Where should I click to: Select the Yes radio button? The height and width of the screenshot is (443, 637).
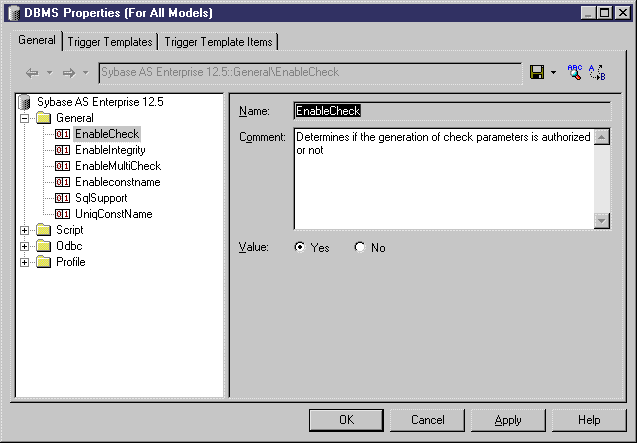point(300,247)
